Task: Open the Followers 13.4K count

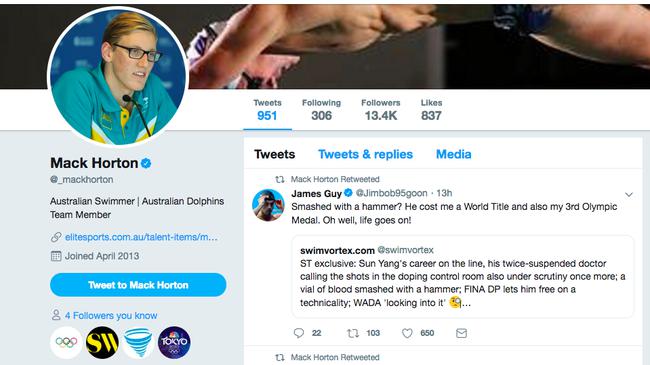Action: click(381, 110)
